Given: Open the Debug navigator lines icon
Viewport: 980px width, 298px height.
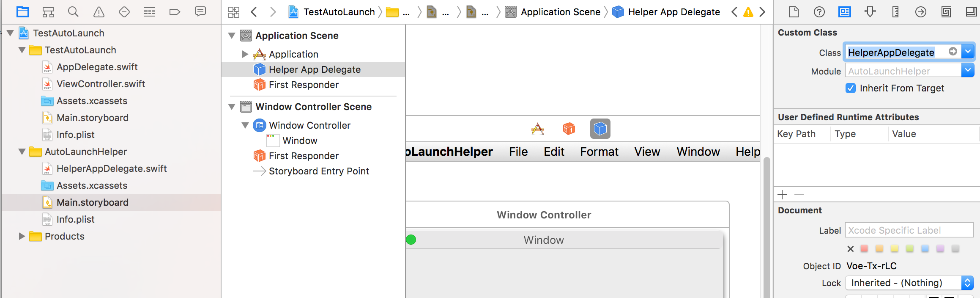Looking at the screenshot, I should [150, 12].
